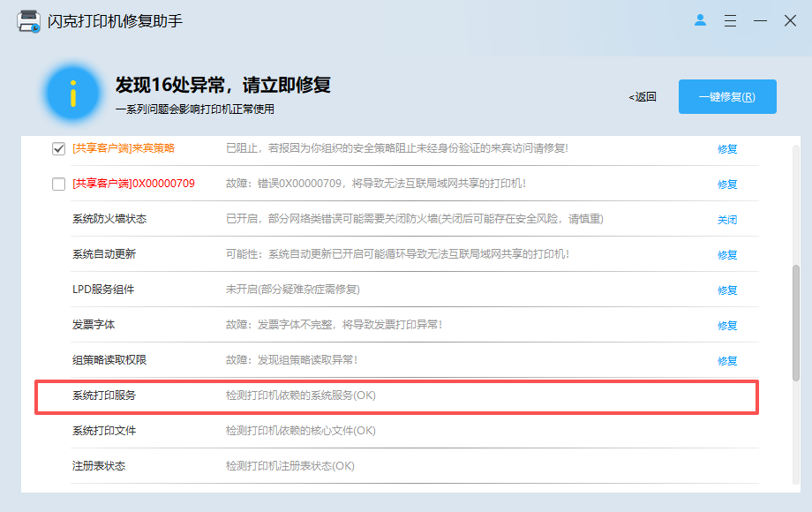Click 修复 for LPD服务组件

[727, 290]
